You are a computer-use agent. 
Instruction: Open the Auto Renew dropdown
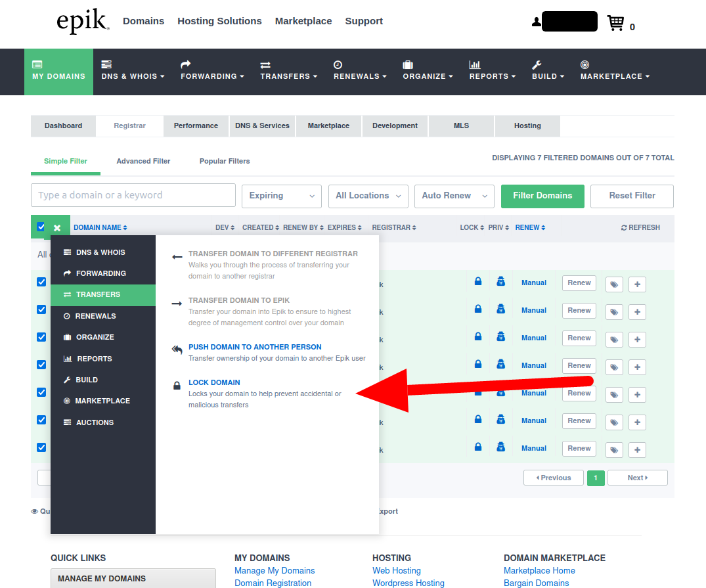(454, 196)
